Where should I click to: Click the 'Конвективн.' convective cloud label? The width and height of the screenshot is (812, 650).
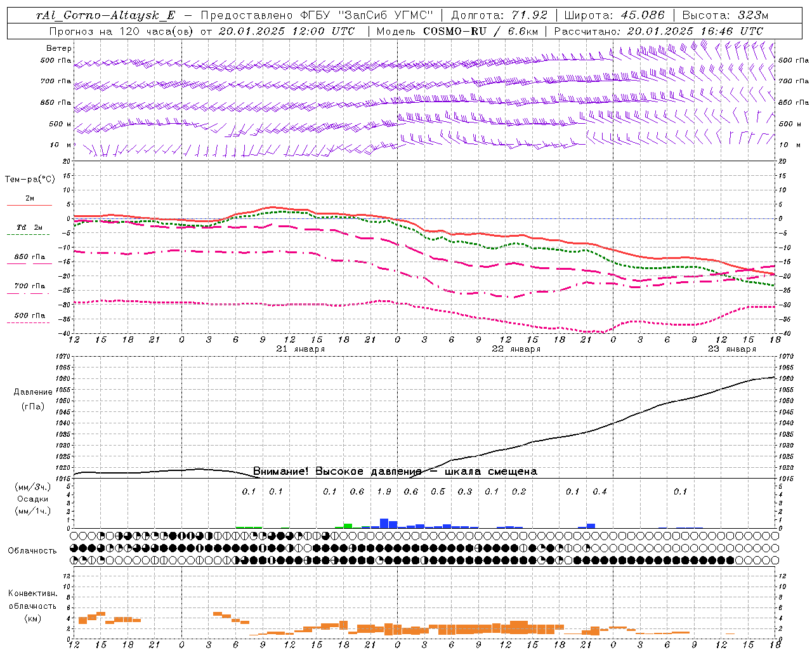point(32,594)
